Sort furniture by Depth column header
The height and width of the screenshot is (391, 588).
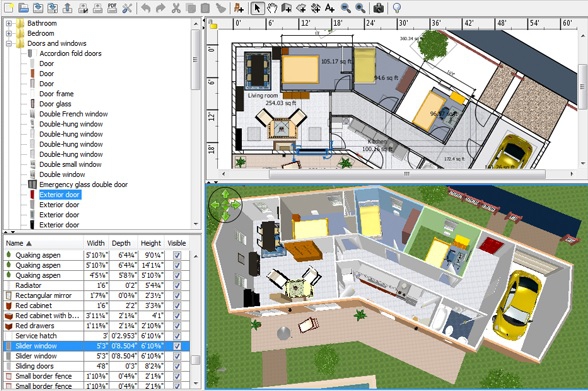pyautogui.click(x=123, y=243)
